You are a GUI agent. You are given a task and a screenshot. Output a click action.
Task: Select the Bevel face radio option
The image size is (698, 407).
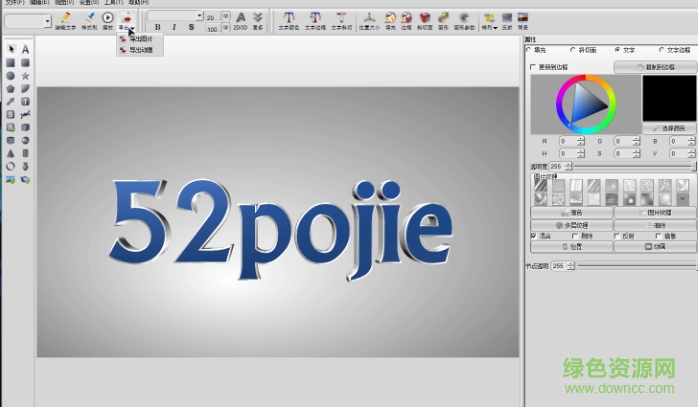(x=573, y=50)
